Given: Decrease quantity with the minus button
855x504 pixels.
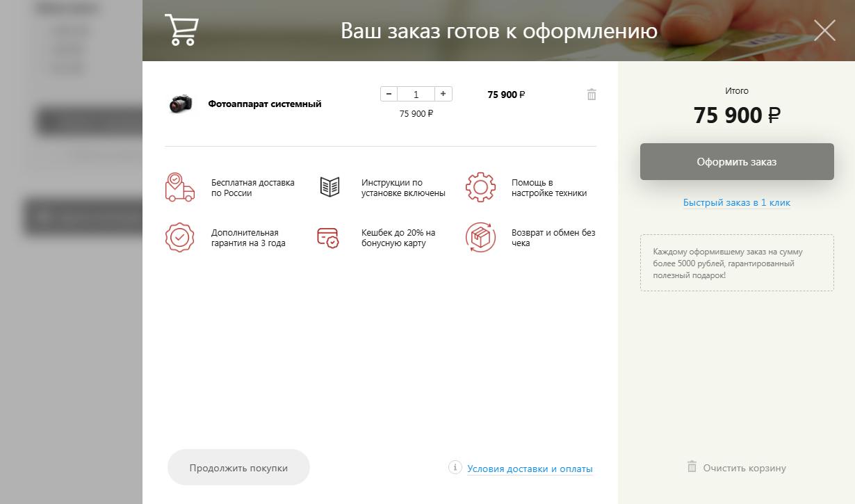Looking at the screenshot, I should [x=389, y=94].
